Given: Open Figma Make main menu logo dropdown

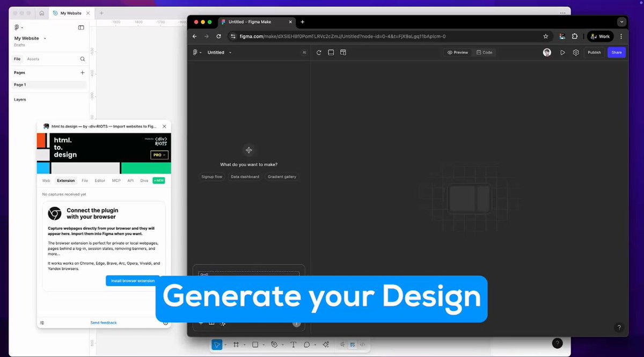Looking at the screenshot, I should click(197, 53).
